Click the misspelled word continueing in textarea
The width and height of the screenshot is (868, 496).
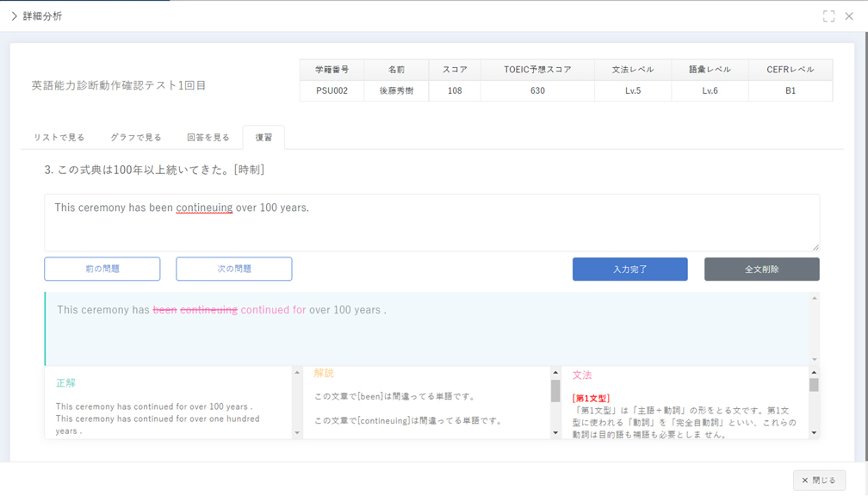(x=204, y=208)
